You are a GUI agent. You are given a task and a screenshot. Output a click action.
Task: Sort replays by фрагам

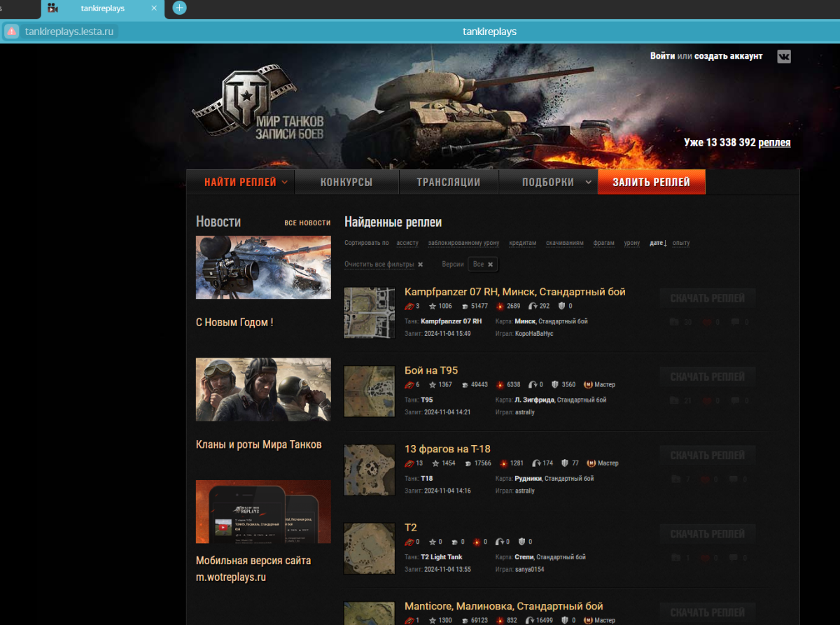click(603, 243)
